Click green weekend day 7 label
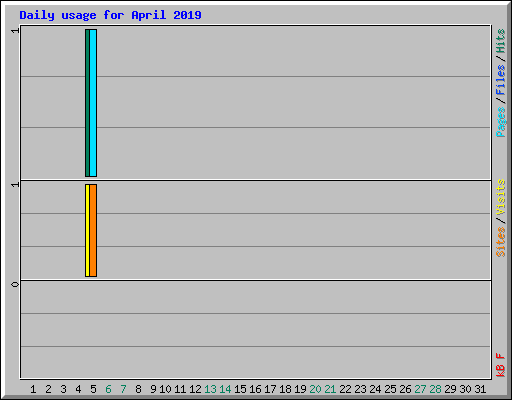The width and height of the screenshot is (512, 400). [123, 389]
